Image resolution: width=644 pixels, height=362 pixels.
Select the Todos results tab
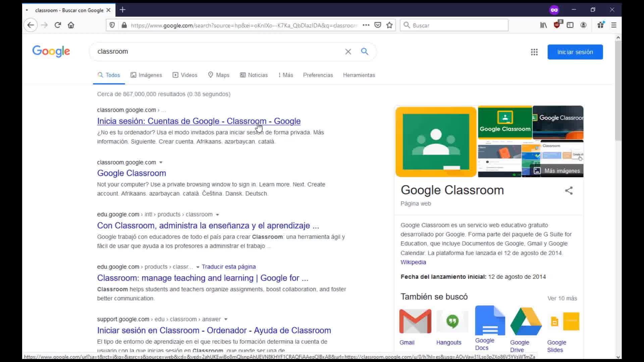(x=109, y=75)
